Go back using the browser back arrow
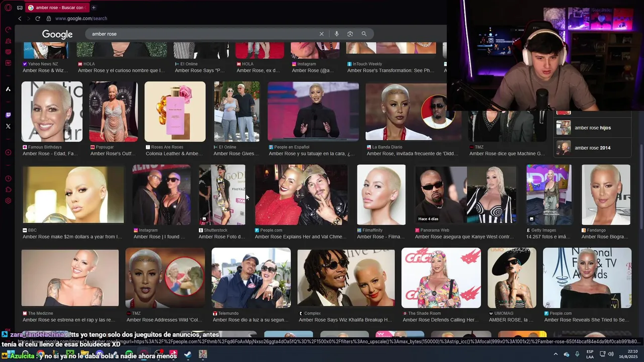 [20, 19]
